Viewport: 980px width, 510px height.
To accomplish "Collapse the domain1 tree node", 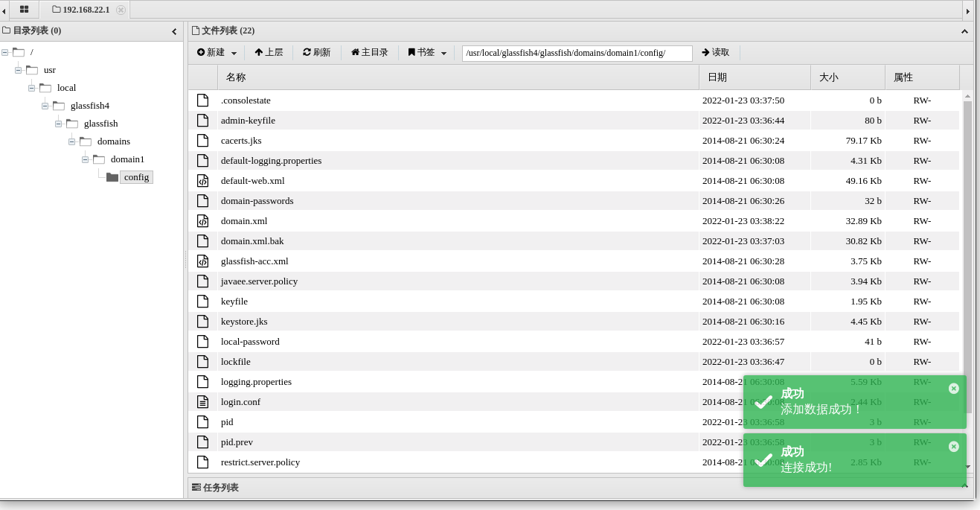I will pos(86,159).
